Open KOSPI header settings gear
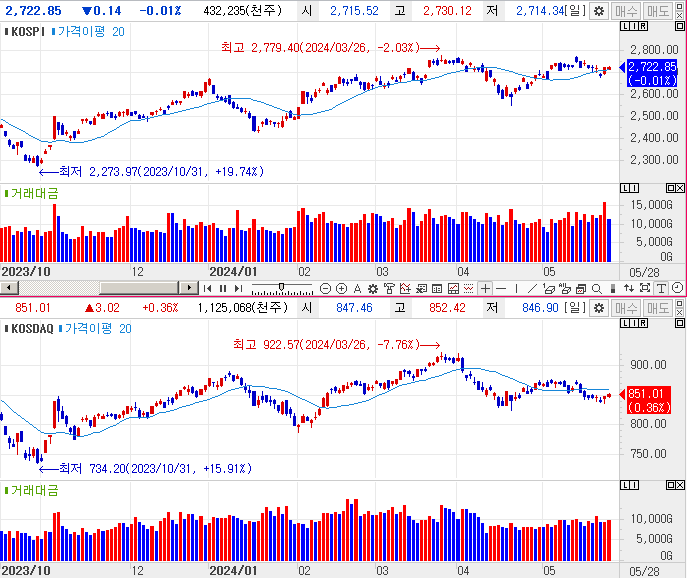This screenshot has height=578, width=687. (598, 11)
